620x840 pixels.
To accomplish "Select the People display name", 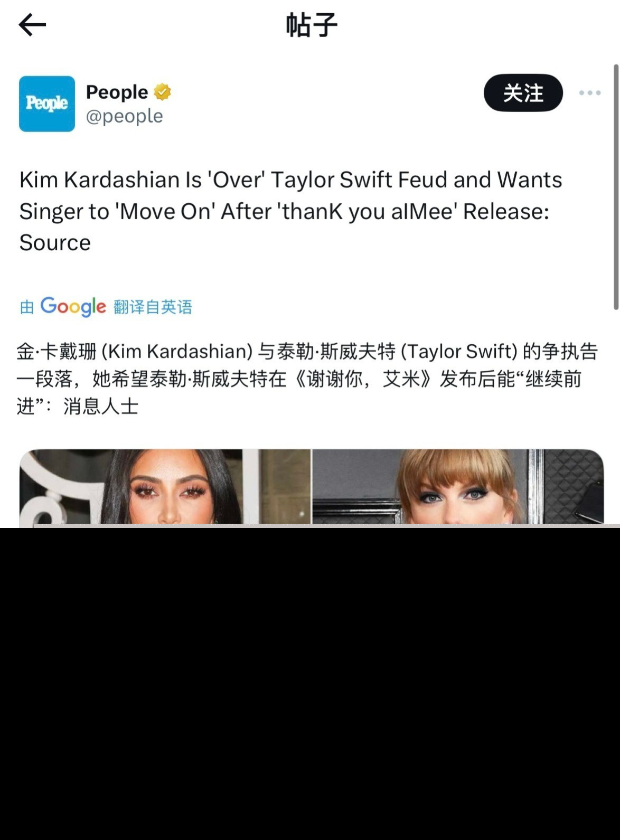I will tap(117, 92).
